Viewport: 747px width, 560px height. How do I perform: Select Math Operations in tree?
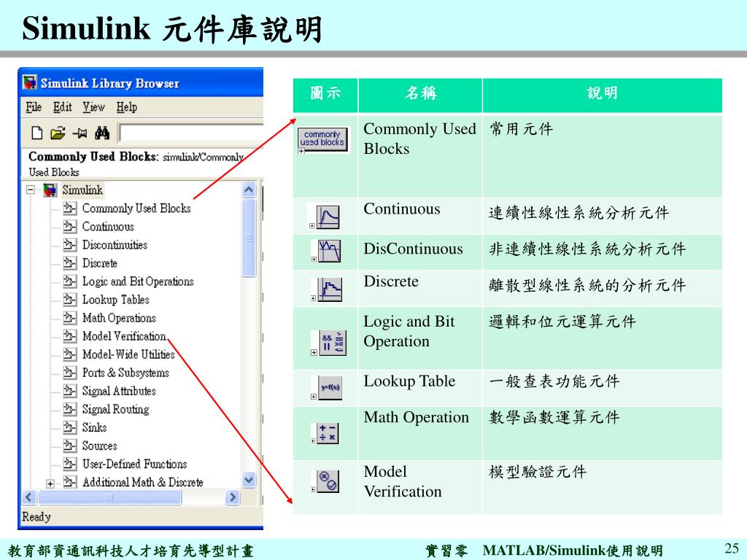coord(119,318)
